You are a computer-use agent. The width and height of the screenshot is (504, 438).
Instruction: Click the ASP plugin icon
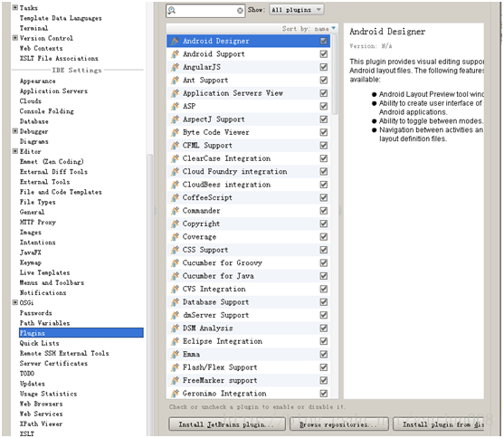pyautogui.click(x=175, y=106)
